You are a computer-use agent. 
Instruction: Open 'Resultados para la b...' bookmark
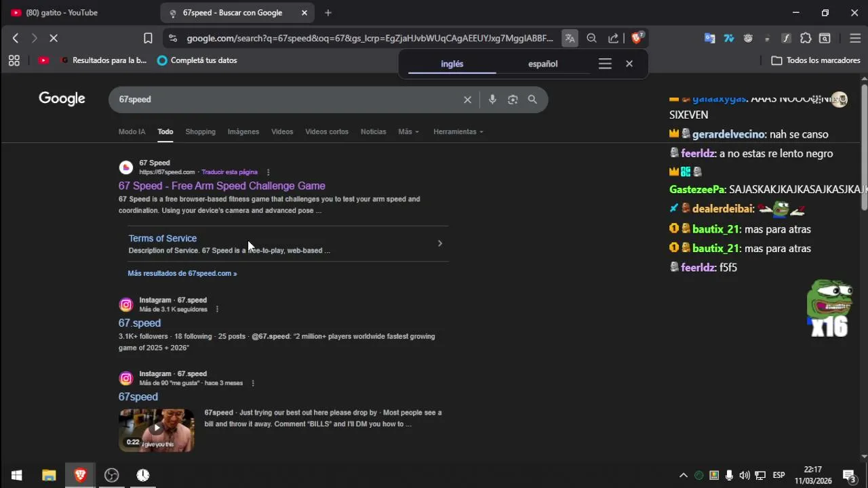[104, 60]
